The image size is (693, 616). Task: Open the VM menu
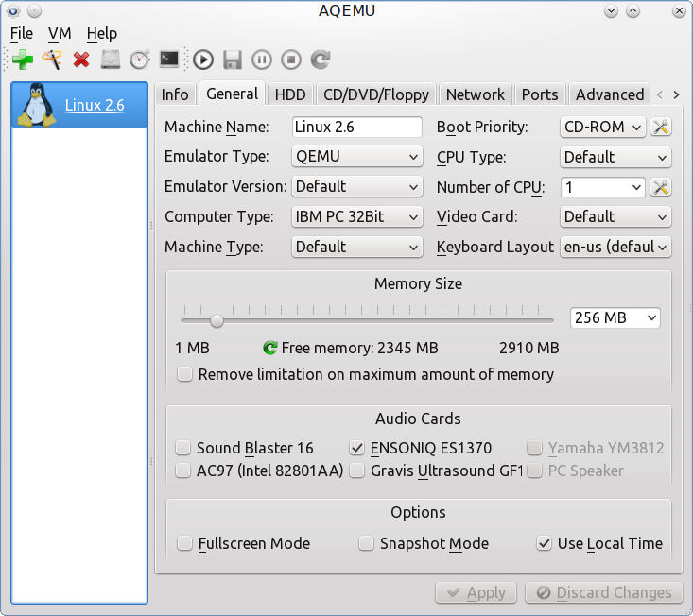pyautogui.click(x=60, y=34)
